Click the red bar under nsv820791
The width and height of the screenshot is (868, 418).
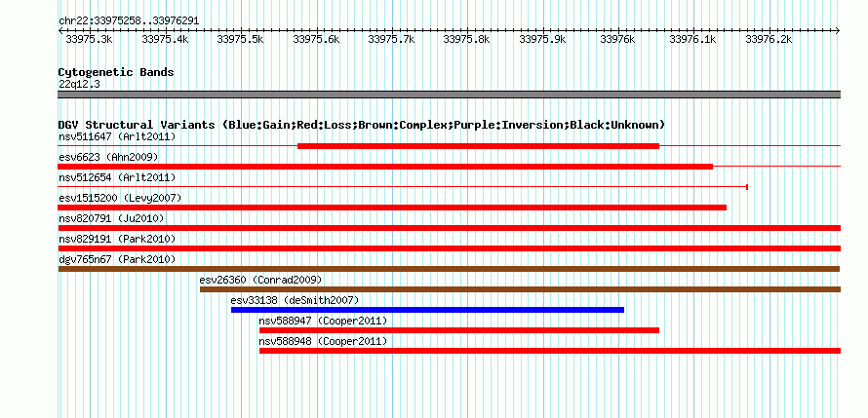450,228
